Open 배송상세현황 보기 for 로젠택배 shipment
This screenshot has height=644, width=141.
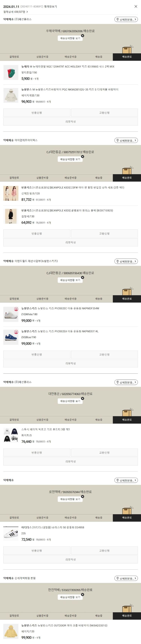[x=70, y=499]
